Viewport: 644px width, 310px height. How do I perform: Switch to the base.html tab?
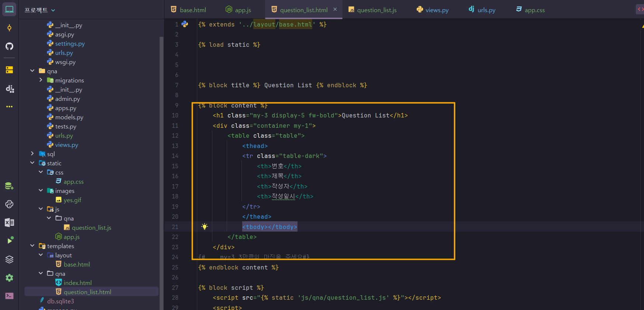click(x=188, y=10)
